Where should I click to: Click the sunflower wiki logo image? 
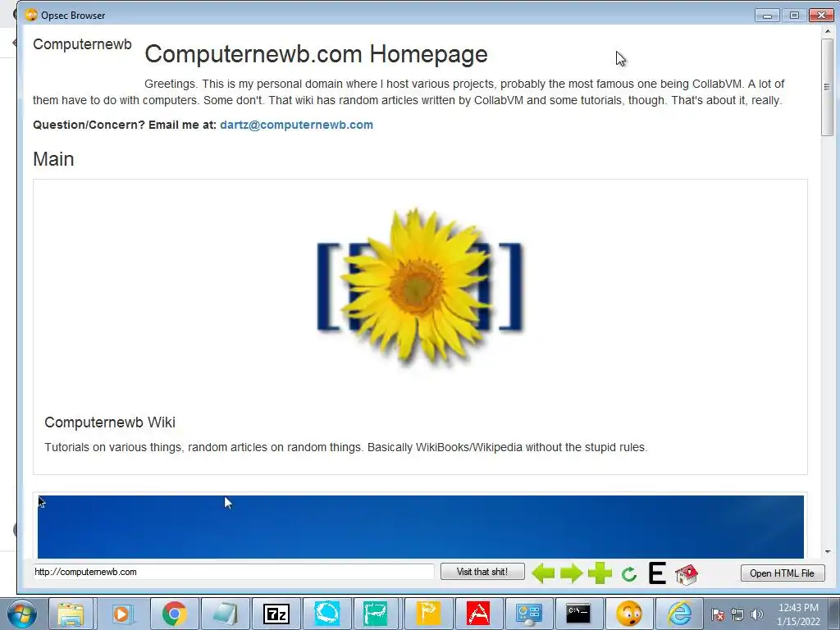pos(419,288)
